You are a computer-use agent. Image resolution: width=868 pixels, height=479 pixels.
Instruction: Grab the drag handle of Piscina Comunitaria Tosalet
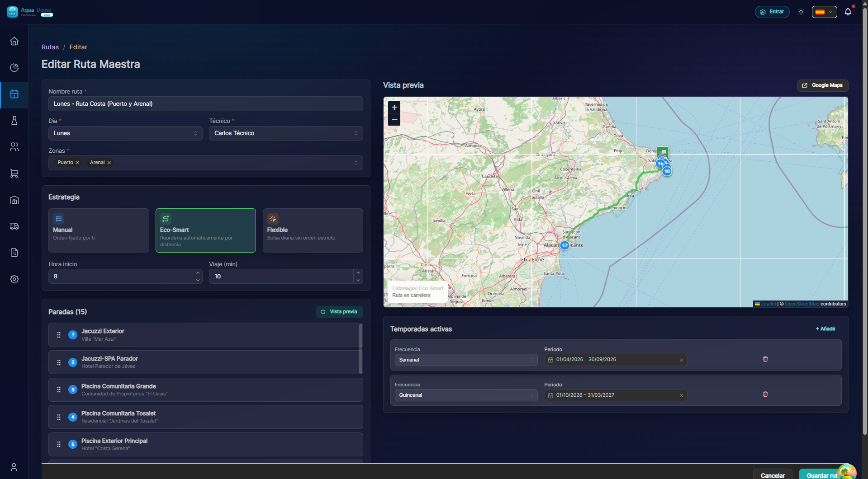59,417
